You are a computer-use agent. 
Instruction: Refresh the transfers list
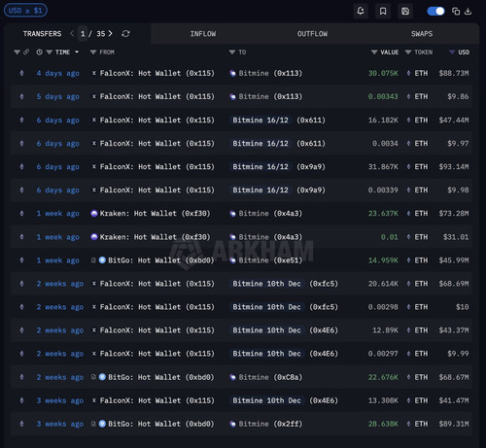[125, 34]
